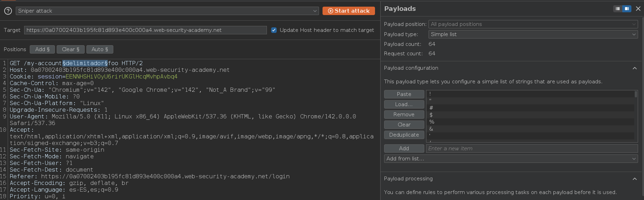Toggle Update Host header to match target

tap(274, 30)
